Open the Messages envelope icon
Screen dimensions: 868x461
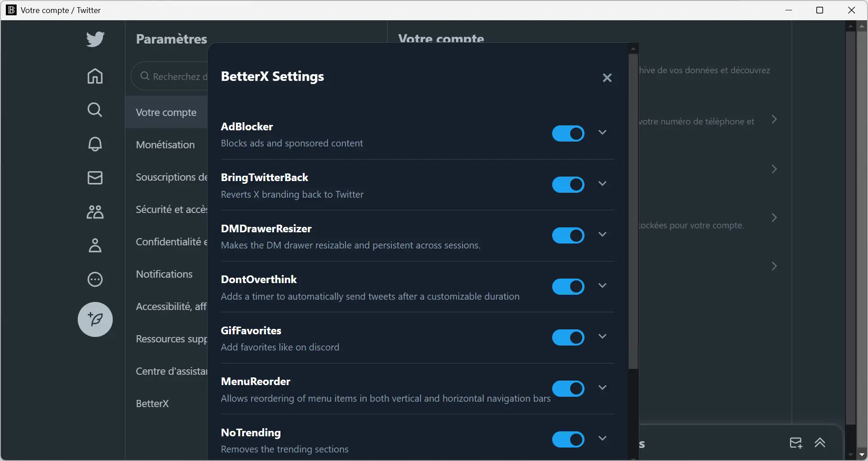pyautogui.click(x=95, y=178)
